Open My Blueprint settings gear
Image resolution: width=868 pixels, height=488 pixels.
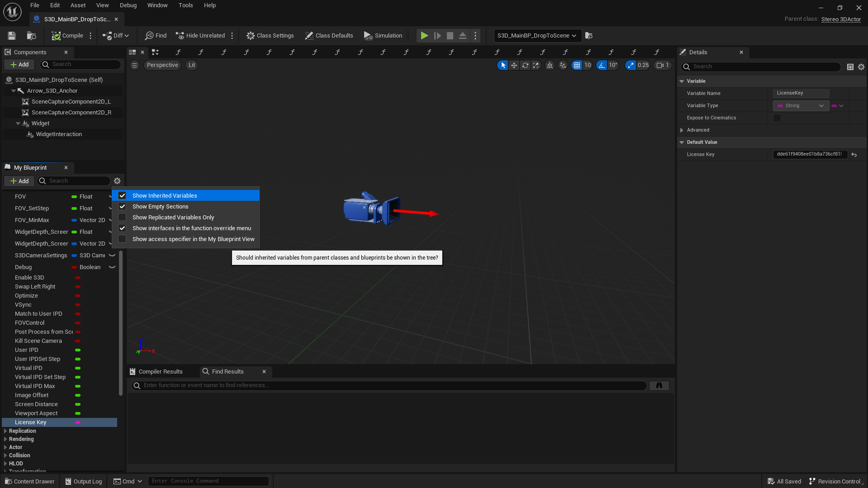click(x=117, y=181)
